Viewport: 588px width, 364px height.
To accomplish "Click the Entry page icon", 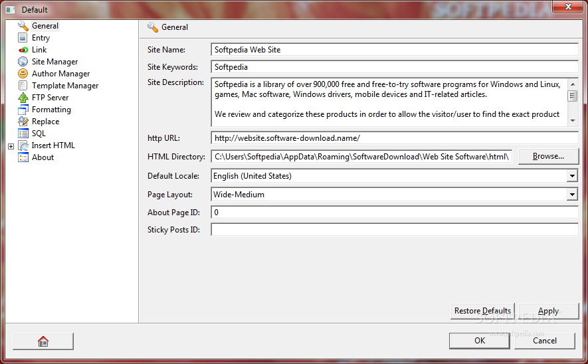I will tap(23, 38).
